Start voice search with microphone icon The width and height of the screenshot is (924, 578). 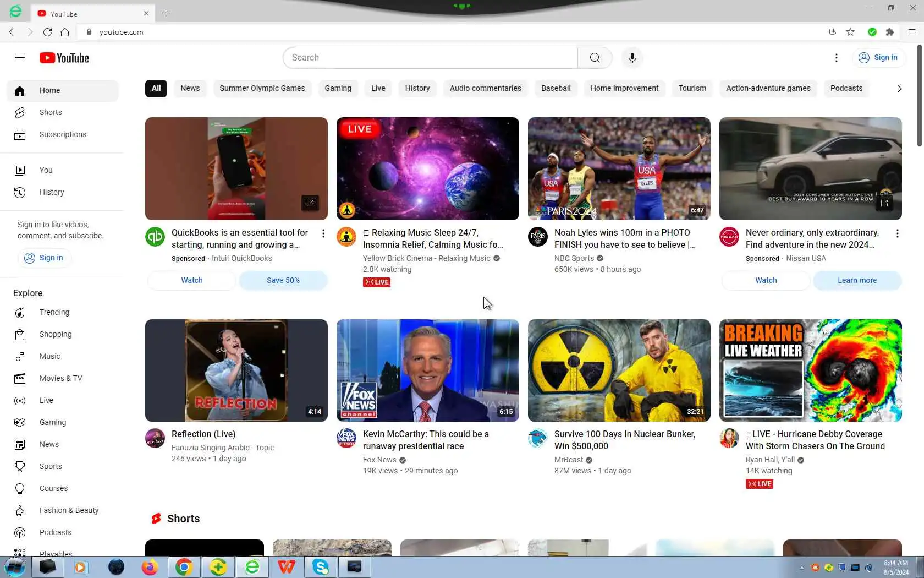tap(632, 58)
